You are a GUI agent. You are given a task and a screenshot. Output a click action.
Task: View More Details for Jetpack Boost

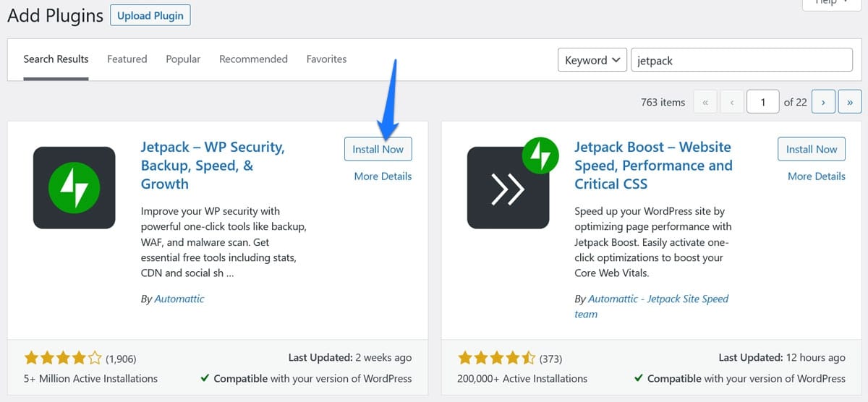816,176
